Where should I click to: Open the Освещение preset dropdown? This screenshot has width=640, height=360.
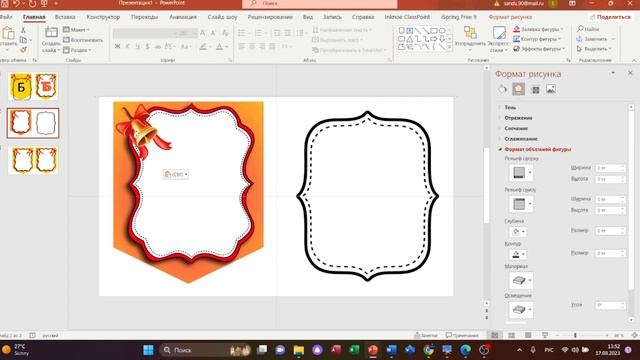tap(521, 310)
